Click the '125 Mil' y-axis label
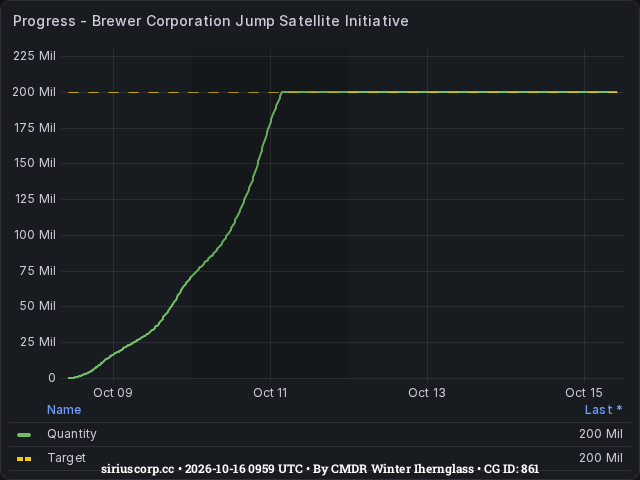Viewport: 640px width, 480px height. (x=35, y=199)
